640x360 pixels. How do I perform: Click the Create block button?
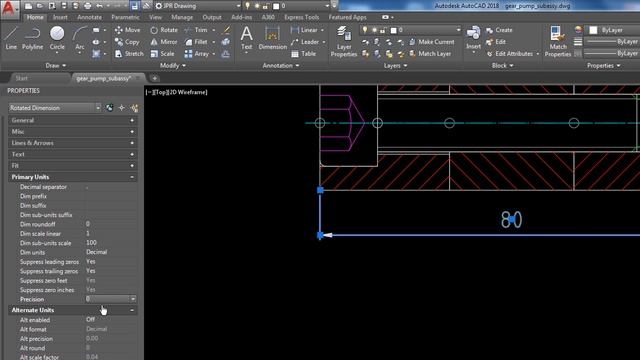coord(499,30)
